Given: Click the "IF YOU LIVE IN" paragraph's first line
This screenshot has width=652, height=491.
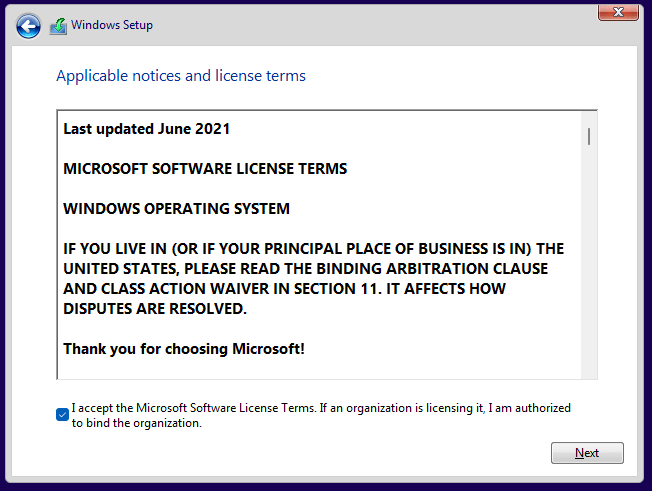Looking at the screenshot, I should click(x=313, y=249).
